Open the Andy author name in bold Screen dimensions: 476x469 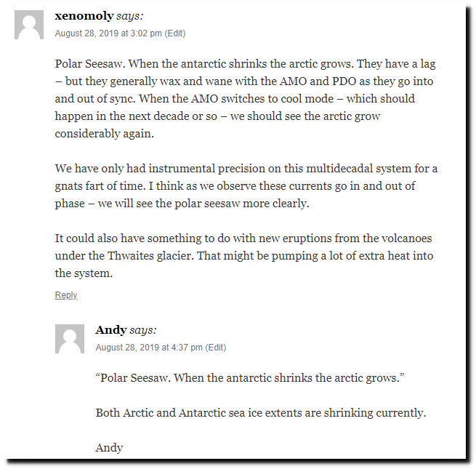[x=110, y=329]
